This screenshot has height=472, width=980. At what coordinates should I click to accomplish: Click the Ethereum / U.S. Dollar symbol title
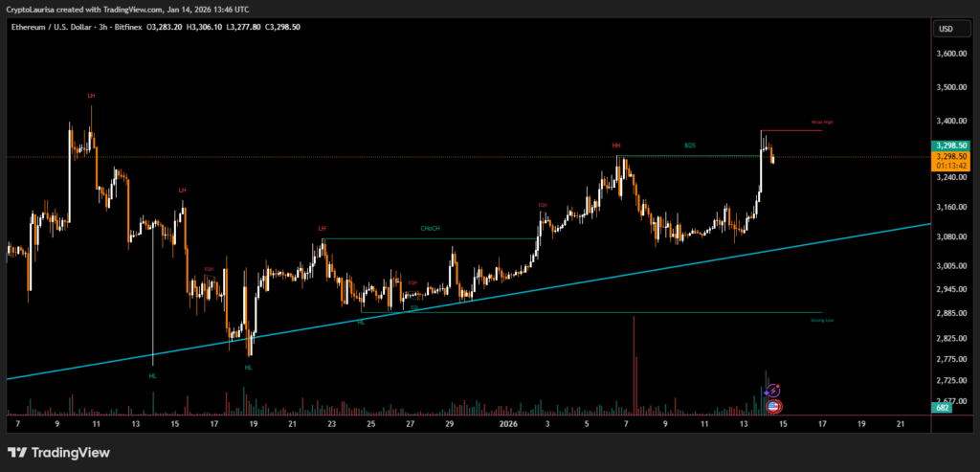click(49, 28)
